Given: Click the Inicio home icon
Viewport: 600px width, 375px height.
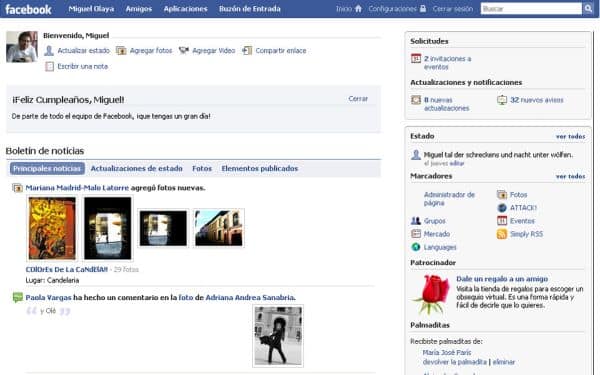Looking at the screenshot, I should [358, 8].
